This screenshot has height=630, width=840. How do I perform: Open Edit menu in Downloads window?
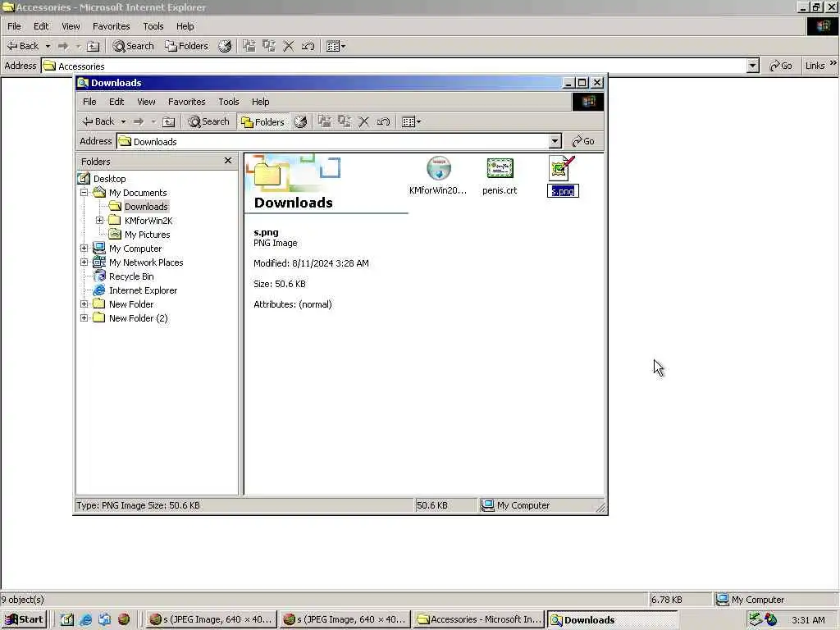coord(116,102)
